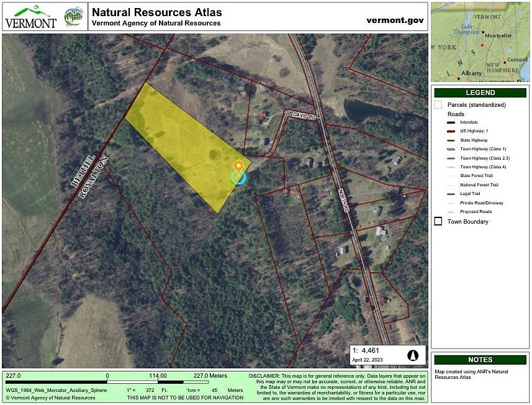Select the NOTES header bar
This screenshot has height=405, width=532.
click(480, 360)
